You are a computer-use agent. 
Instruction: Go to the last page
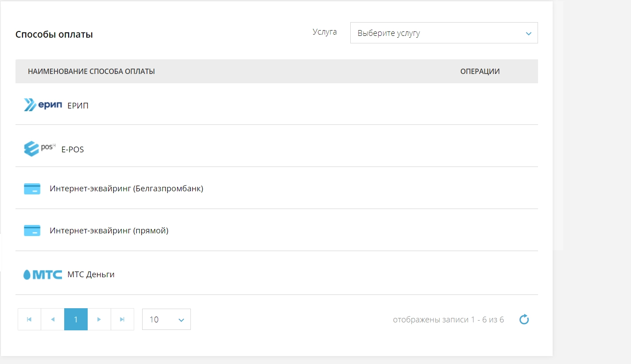122,319
